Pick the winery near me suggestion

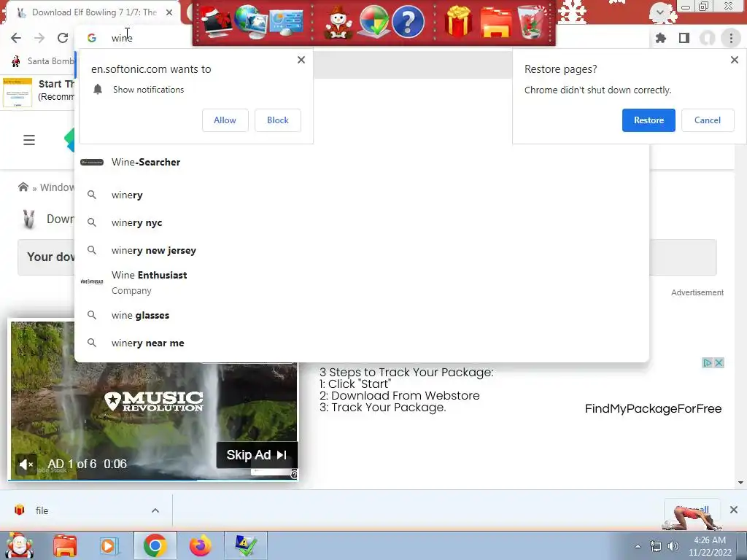(x=362, y=343)
